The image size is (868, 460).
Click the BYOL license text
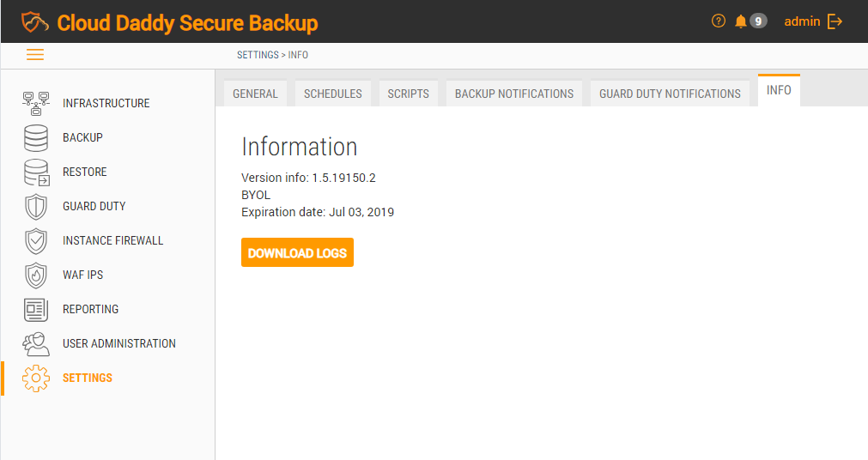[256, 195]
